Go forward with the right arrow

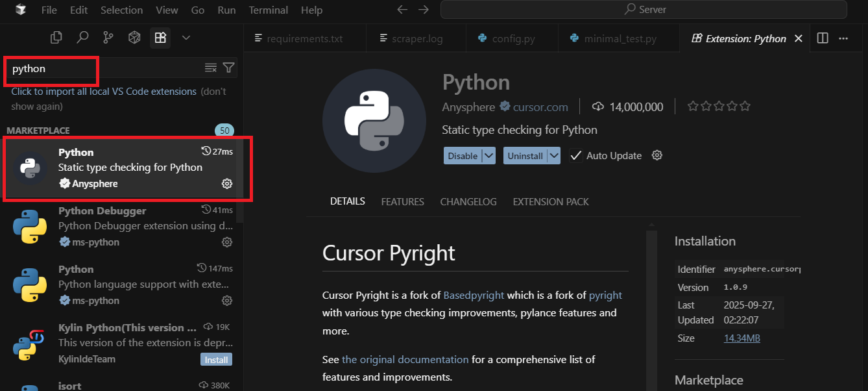[x=424, y=10]
